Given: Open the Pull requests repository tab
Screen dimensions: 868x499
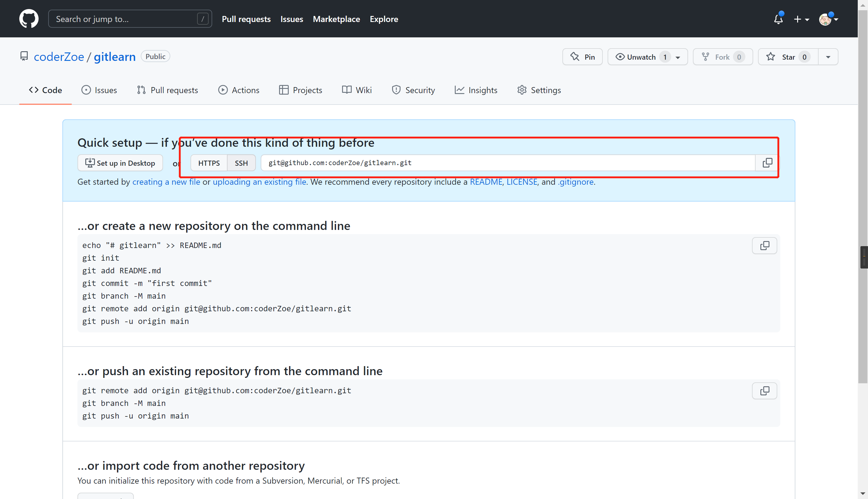Looking at the screenshot, I should 167,90.
